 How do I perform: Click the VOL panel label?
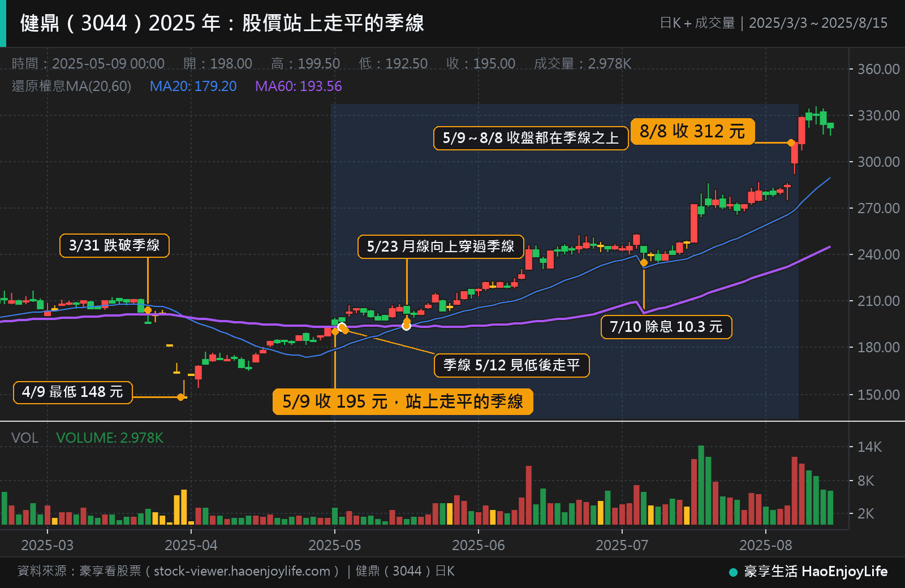[x=25, y=438]
